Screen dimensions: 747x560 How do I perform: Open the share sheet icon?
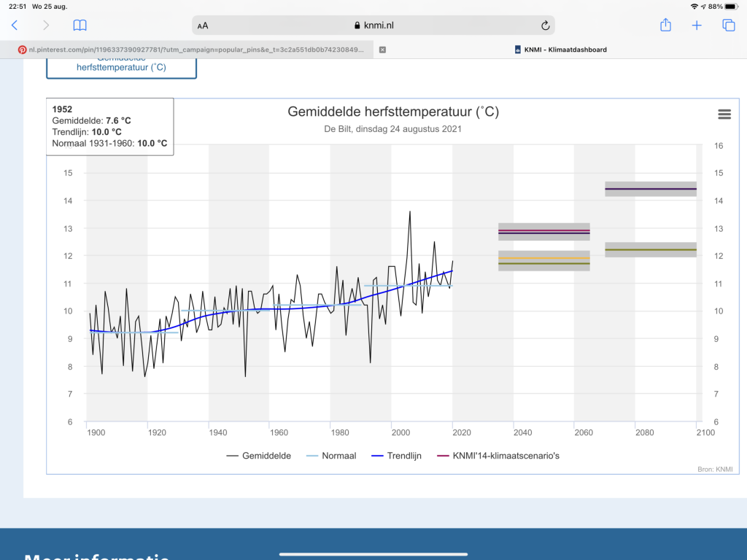[x=665, y=25]
